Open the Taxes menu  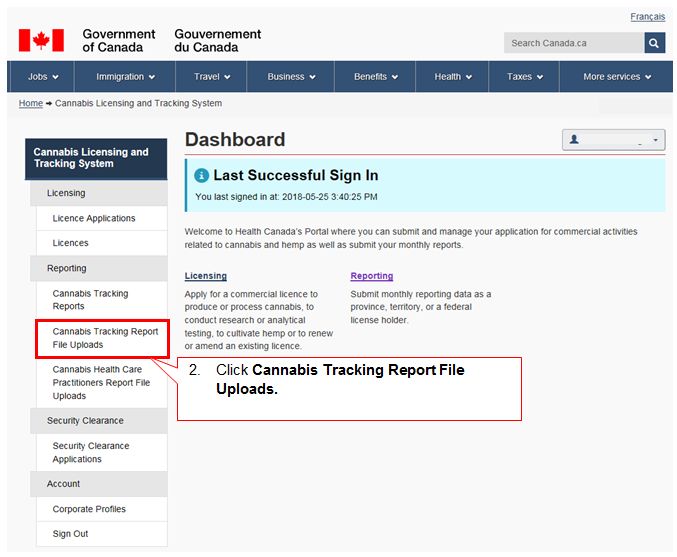point(525,77)
